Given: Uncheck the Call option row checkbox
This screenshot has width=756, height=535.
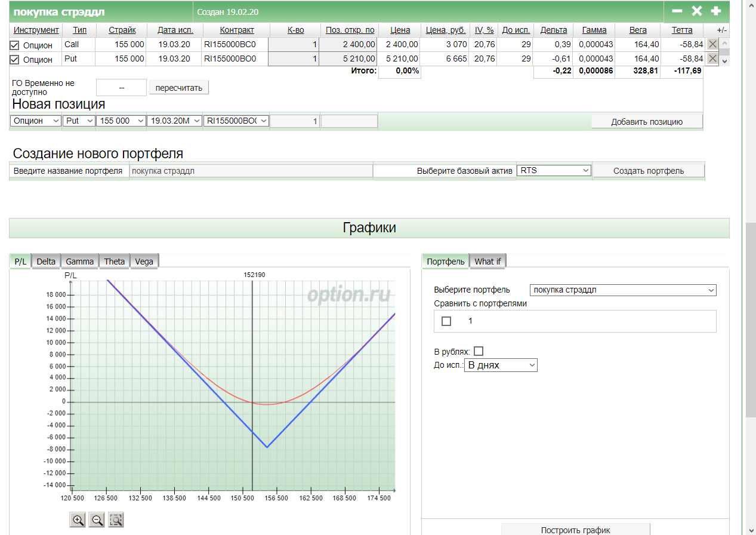Looking at the screenshot, I should point(15,45).
